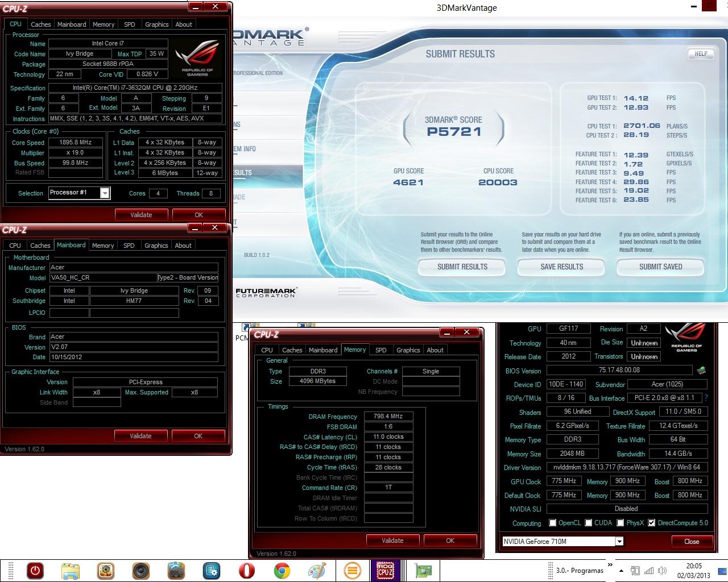Launch Opera browser from the taskbar
This screenshot has height=582, width=728.
[247, 570]
